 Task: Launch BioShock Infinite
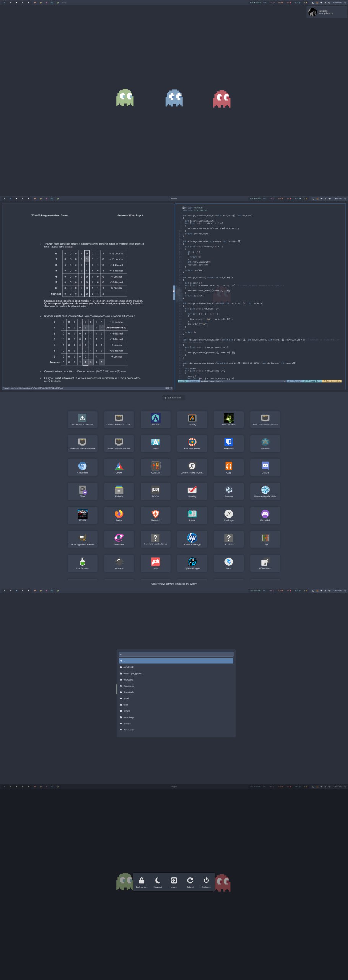(192, 444)
